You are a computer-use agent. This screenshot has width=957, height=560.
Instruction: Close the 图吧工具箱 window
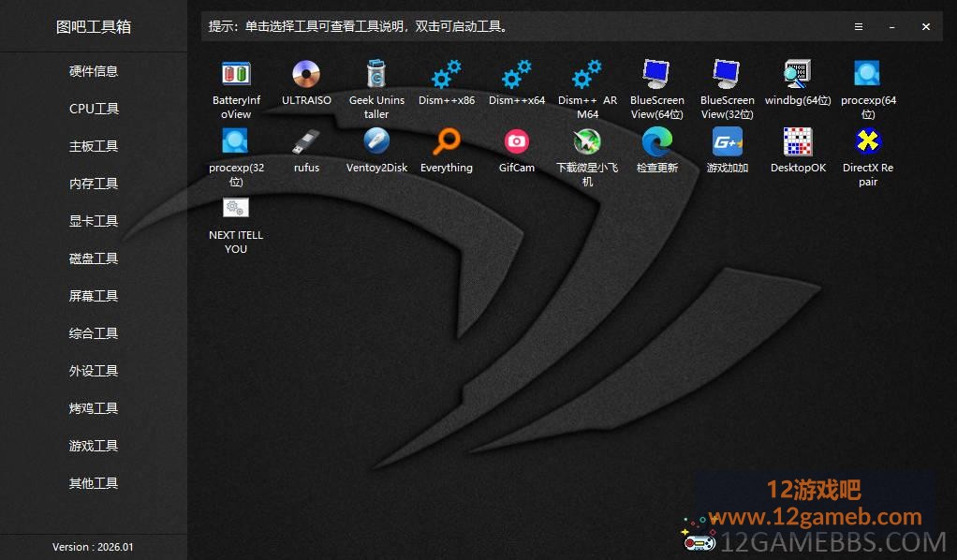point(926,27)
